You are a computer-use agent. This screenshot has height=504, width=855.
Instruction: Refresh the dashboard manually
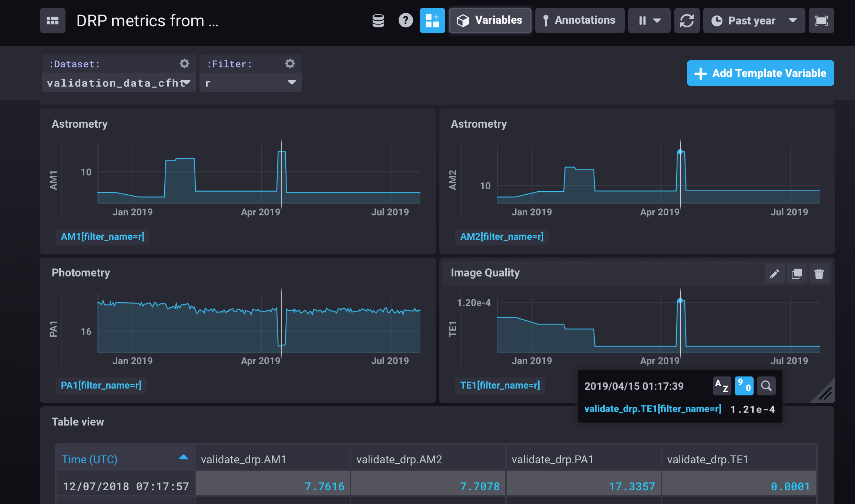pyautogui.click(x=687, y=21)
